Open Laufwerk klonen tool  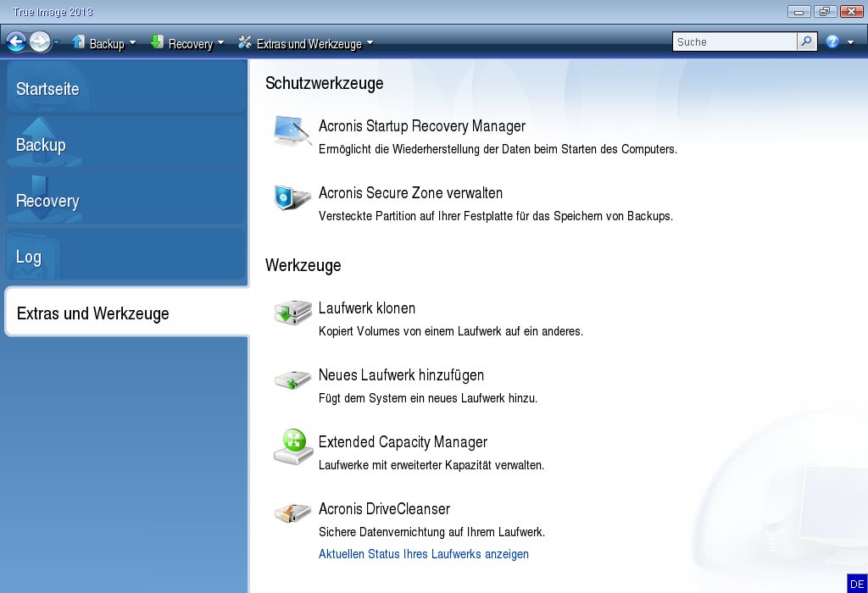point(366,308)
